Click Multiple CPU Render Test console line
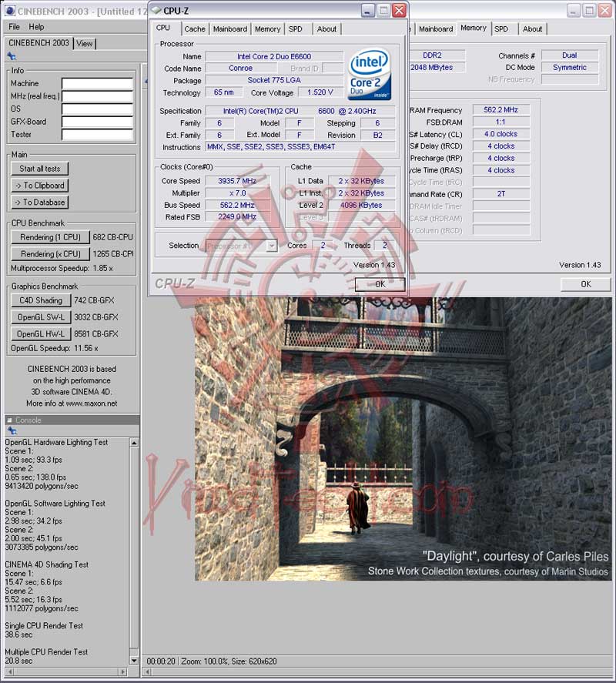This screenshot has width=616, height=683. click(x=46, y=651)
